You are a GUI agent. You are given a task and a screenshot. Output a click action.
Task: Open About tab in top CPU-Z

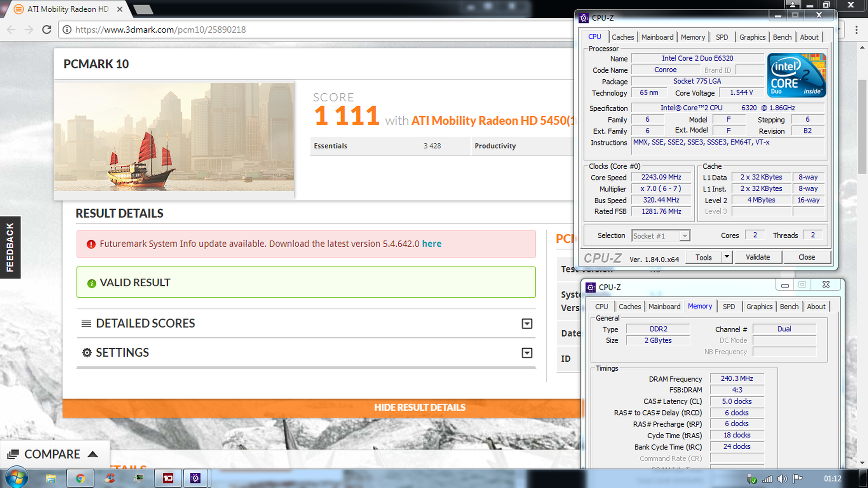tap(809, 37)
